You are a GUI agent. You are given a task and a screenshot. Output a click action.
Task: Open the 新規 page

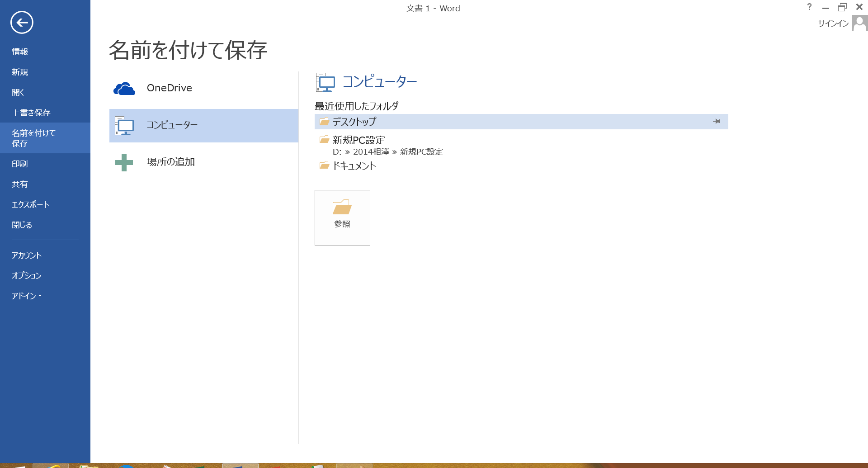45,72
